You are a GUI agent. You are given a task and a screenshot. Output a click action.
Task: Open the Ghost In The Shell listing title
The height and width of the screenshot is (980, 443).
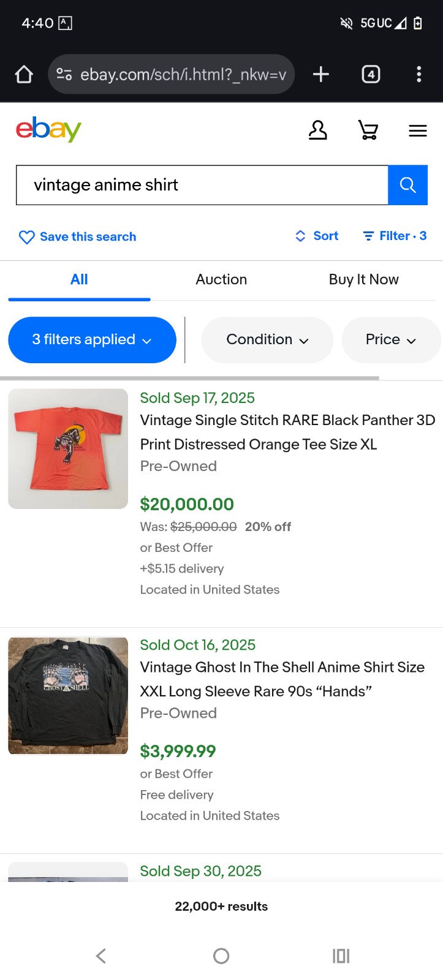point(282,679)
